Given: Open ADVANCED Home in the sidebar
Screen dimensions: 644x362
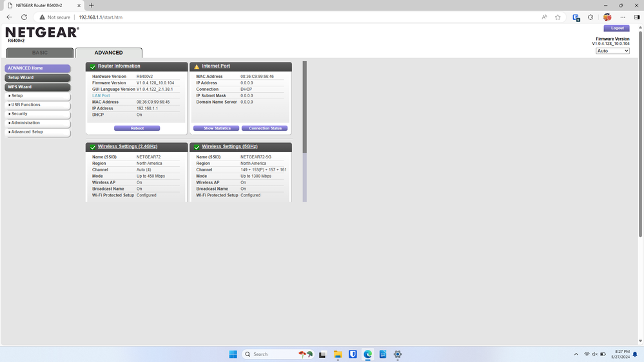Looking at the screenshot, I should click(x=37, y=68).
